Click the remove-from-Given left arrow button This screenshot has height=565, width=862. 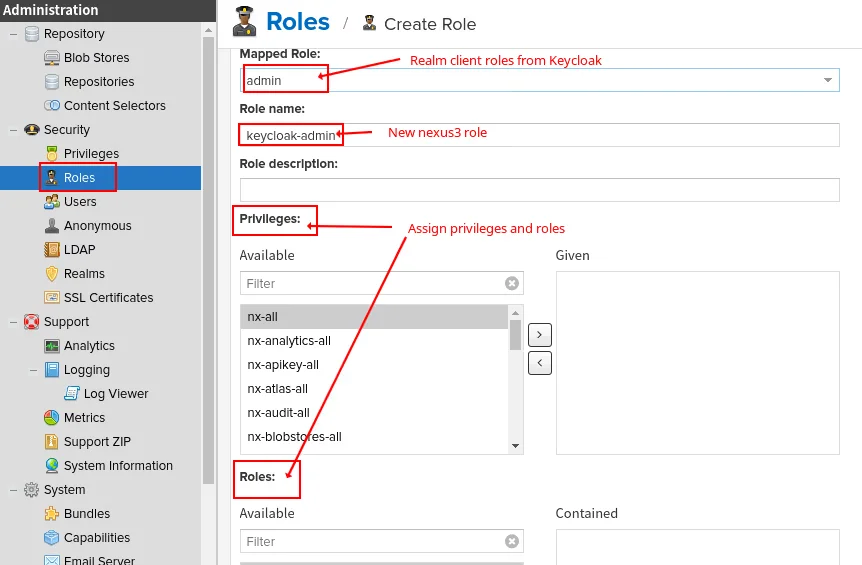(x=539, y=362)
